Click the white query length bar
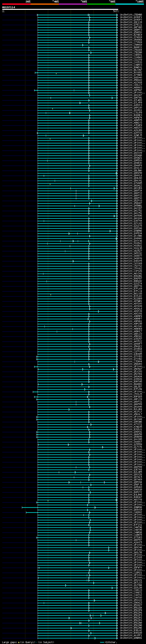146x644 pixels. click(60, 10)
